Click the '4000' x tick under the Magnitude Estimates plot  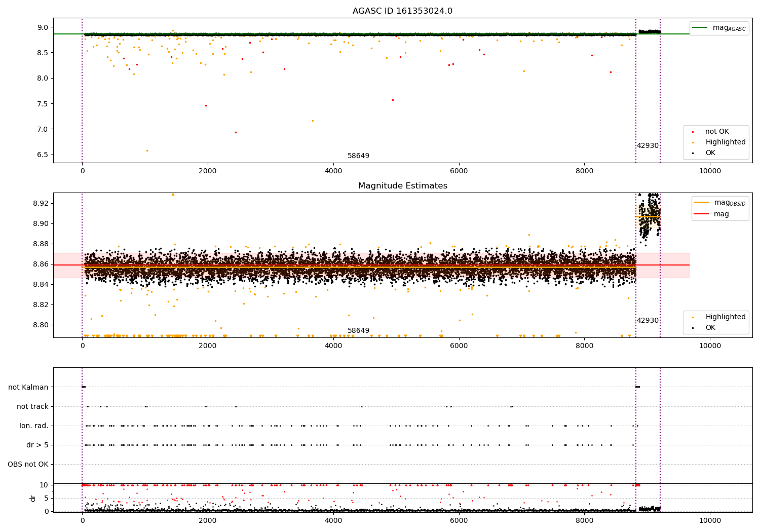333,346
